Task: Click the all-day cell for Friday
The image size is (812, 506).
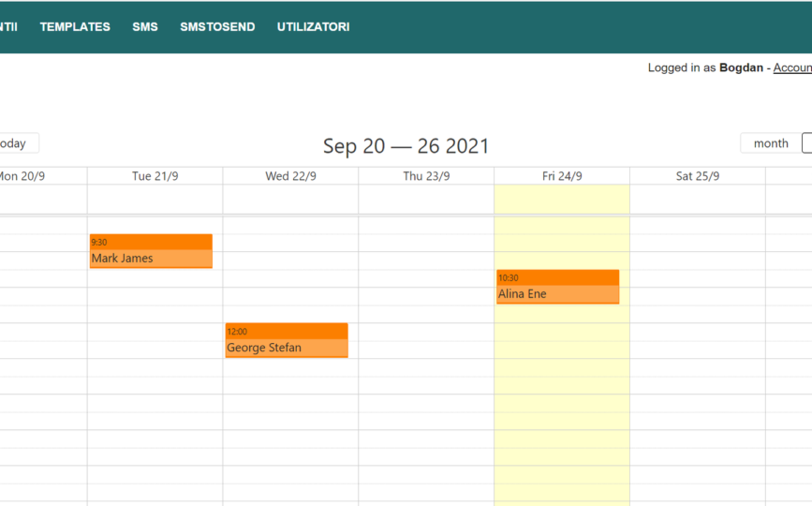Action: pyautogui.click(x=562, y=199)
